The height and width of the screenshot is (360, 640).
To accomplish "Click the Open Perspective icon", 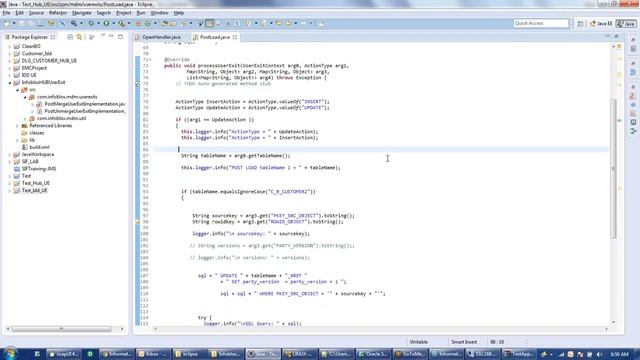I will (580, 24).
